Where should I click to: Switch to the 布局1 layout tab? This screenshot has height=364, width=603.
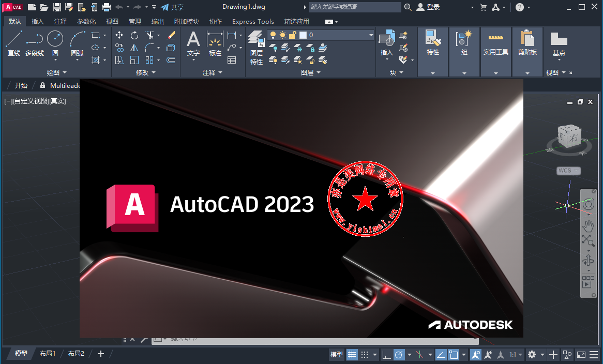47,353
